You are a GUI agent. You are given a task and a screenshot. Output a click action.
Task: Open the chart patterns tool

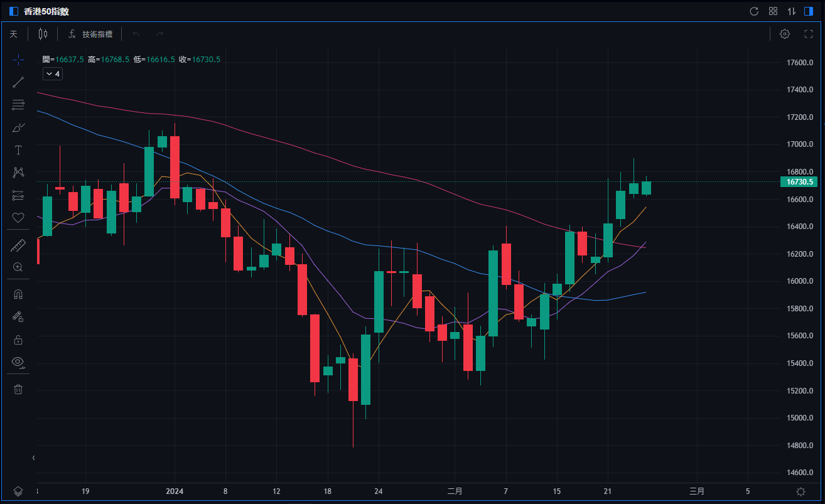[18, 173]
